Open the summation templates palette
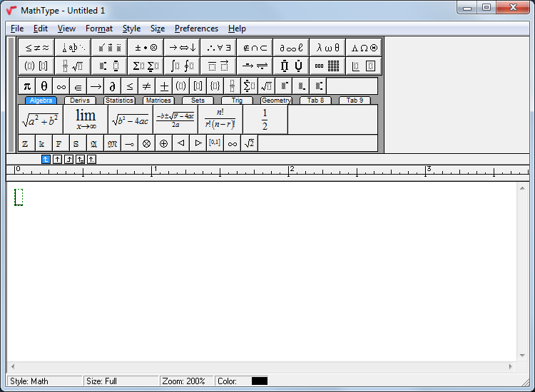 pyautogui.click(x=145, y=66)
